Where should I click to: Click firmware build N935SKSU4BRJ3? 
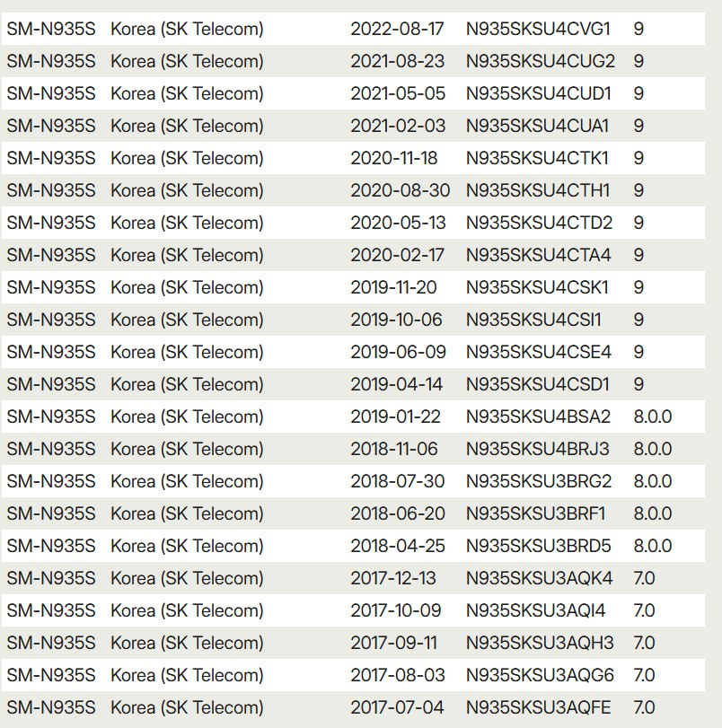(538, 449)
